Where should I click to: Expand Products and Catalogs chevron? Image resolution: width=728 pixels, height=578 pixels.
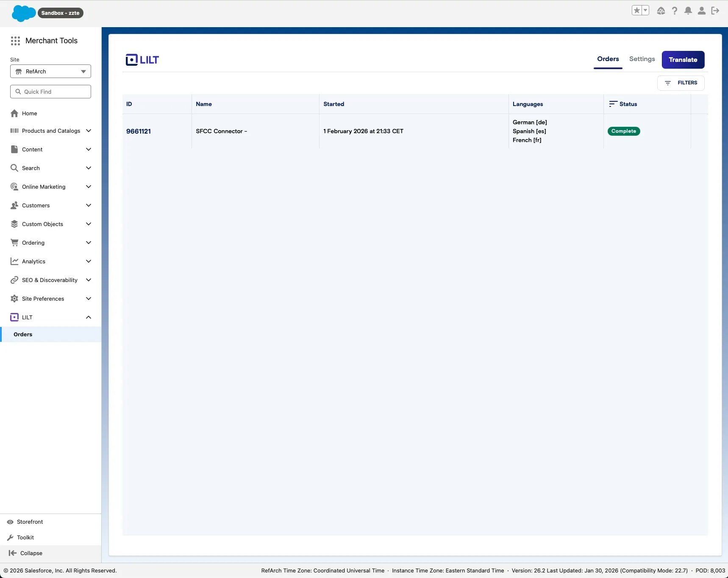pos(89,131)
